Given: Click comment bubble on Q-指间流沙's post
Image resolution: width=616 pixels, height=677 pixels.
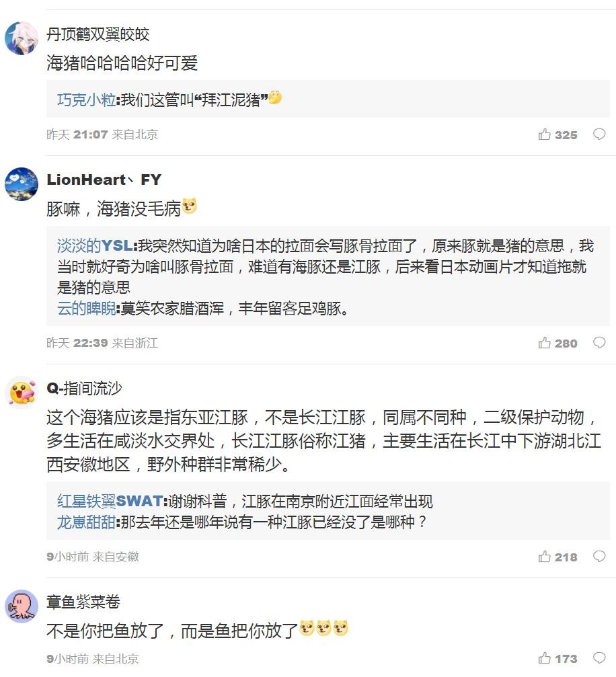Looking at the screenshot, I should tap(599, 557).
